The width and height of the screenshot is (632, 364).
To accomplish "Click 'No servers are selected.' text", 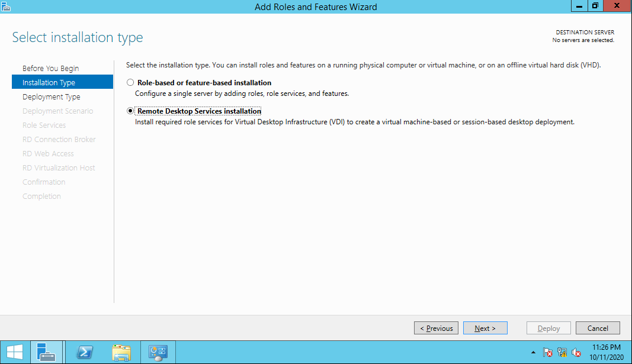I will pyautogui.click(x=583, y=40).
